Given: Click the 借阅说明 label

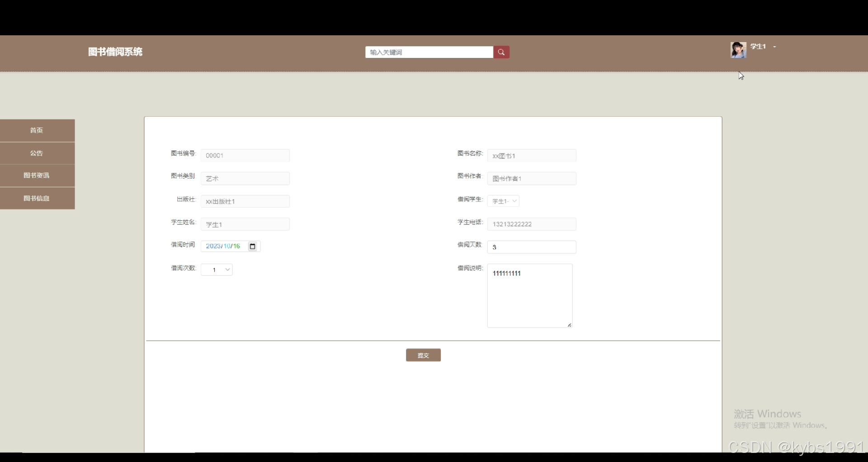Looking at the screenshot, I should click(470, 268).
